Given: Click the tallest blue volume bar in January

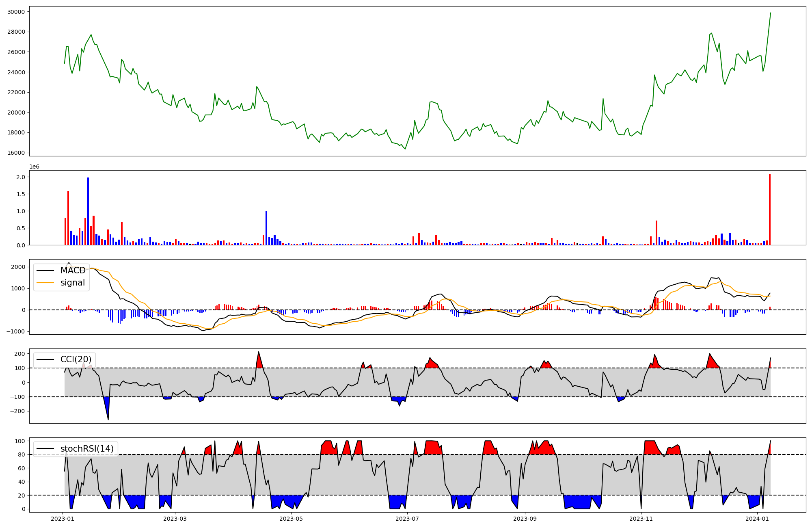Looking at the screenshot, I should pos(88,211).
